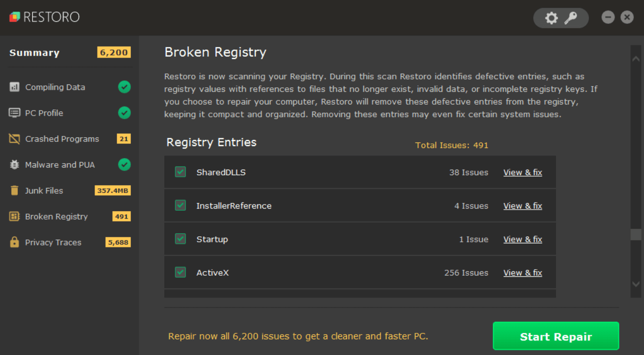Viewport: 644px width, 355px height.
Task: Click the Privacy Traces lock icon
Action: point(15,242)
